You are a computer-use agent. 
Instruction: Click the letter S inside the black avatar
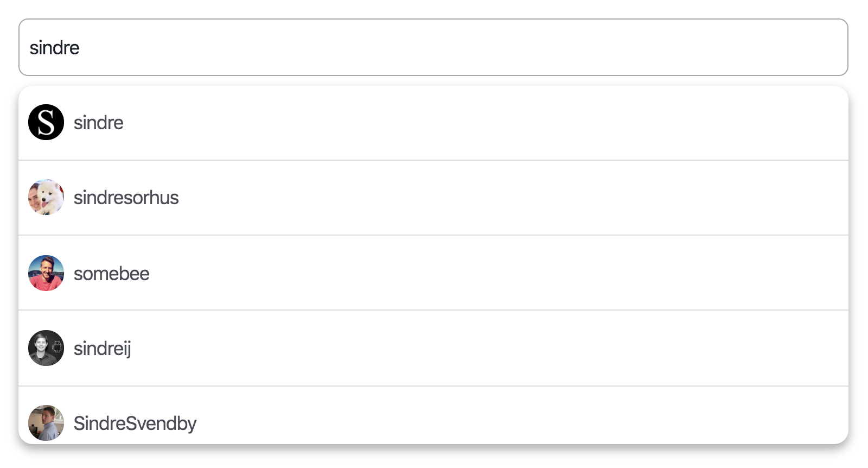point(46,122)
